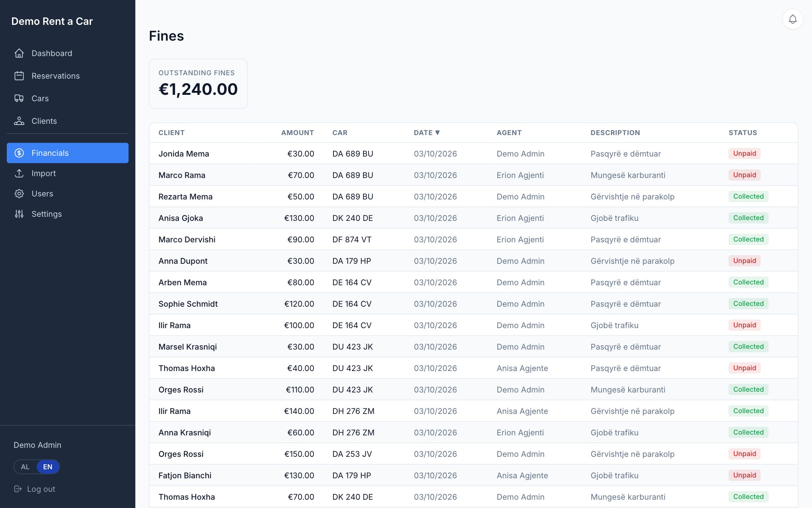Screen dimensions: 812x508
Task: Sort by the Amount column header
Action: click(297, 133)
